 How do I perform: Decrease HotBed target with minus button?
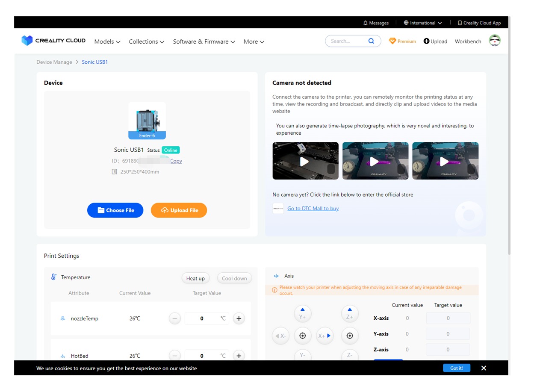coord(174,356)
